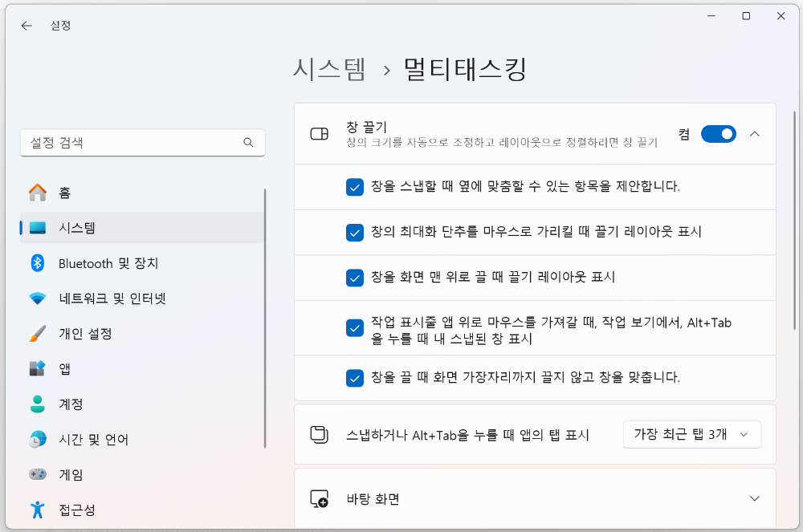Viewport: 803px width, 532px height.
Task: Select the 시간 및 언어 globe icon
Action: click(38, 439)
